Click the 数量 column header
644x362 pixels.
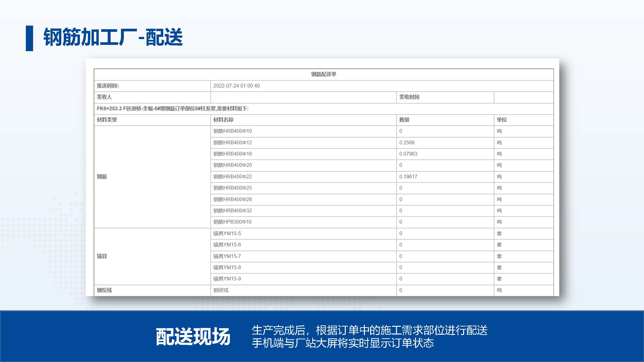[x=404, y=120]
